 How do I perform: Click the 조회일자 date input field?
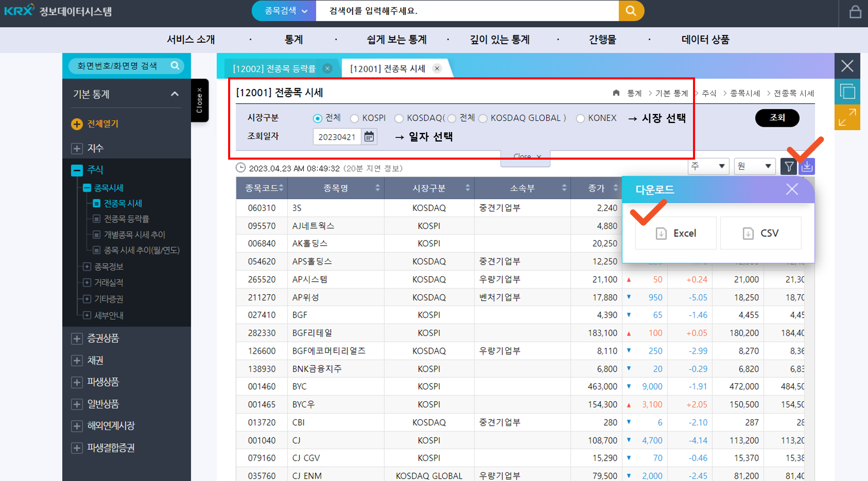[336, 137]
